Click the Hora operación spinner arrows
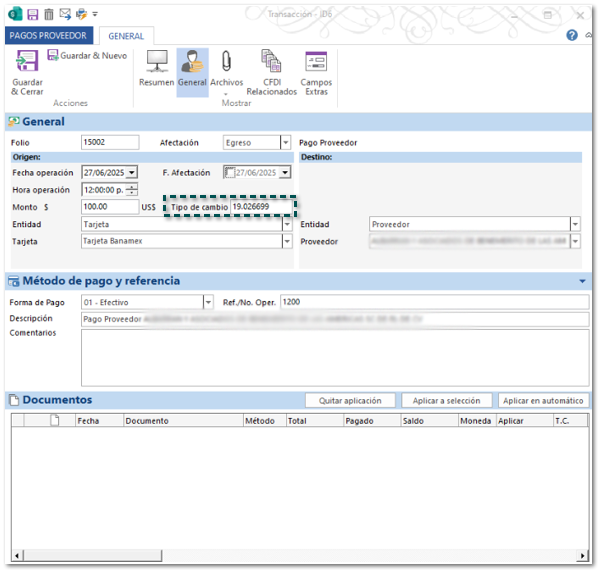The image size is (601, 573). 132,190
